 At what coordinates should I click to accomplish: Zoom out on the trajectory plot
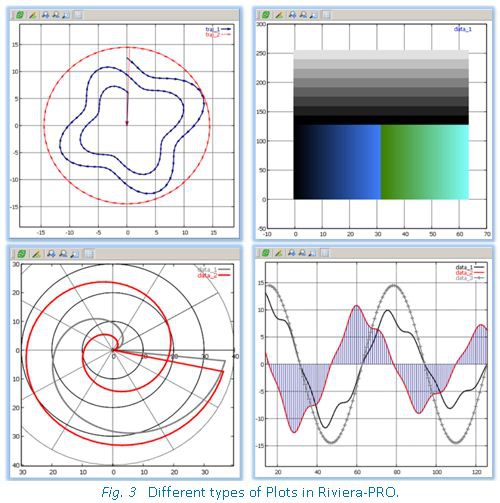coord(56,15)
